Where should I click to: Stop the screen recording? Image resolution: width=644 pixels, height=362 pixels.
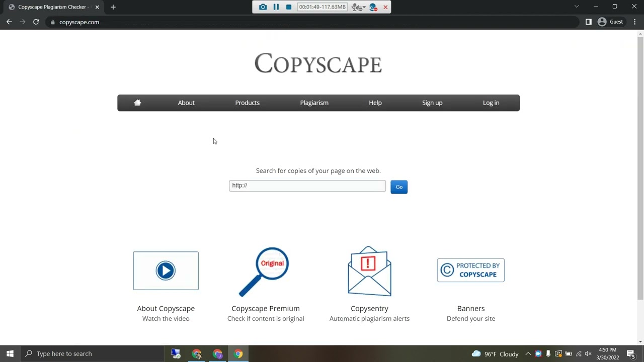point(289,7)
